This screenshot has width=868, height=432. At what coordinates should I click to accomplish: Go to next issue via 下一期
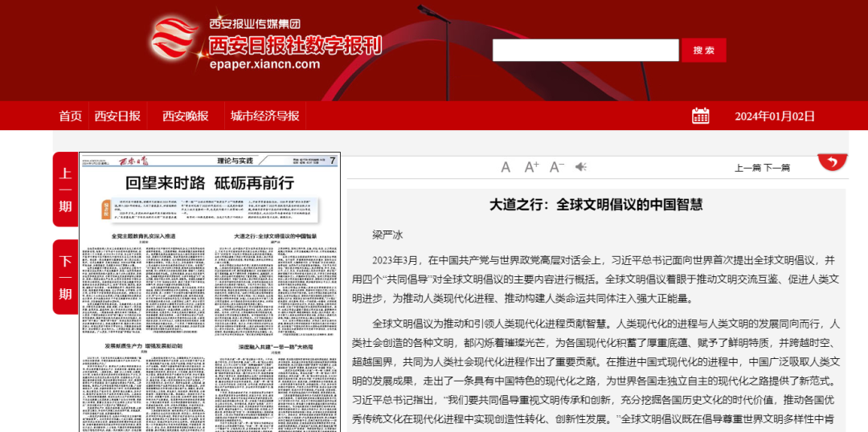point(65,277)
